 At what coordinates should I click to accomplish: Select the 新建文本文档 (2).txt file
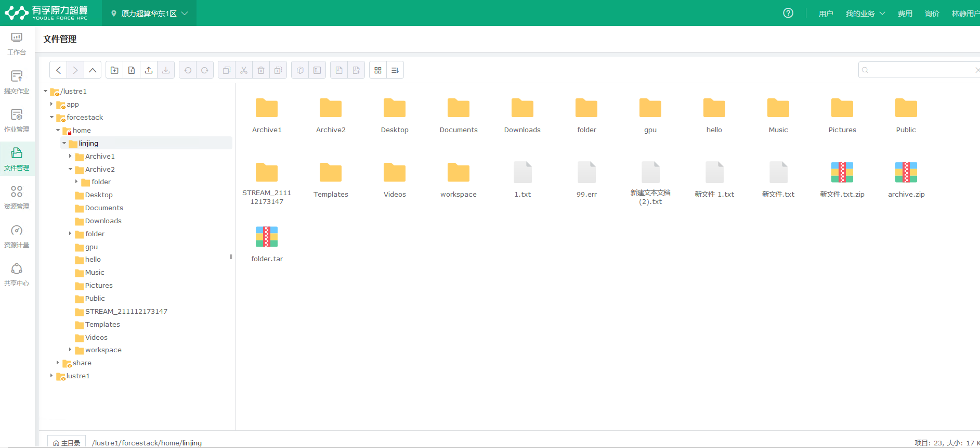click(650, 184)
